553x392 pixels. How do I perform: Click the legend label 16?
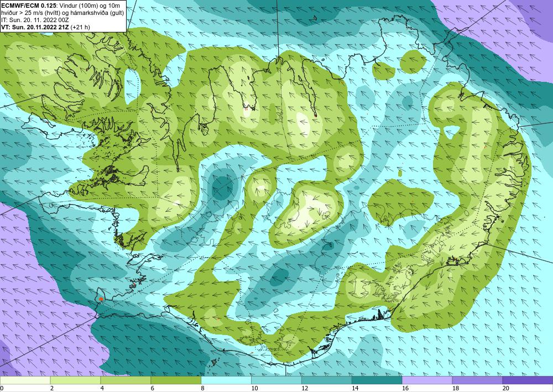pos(405,389)
